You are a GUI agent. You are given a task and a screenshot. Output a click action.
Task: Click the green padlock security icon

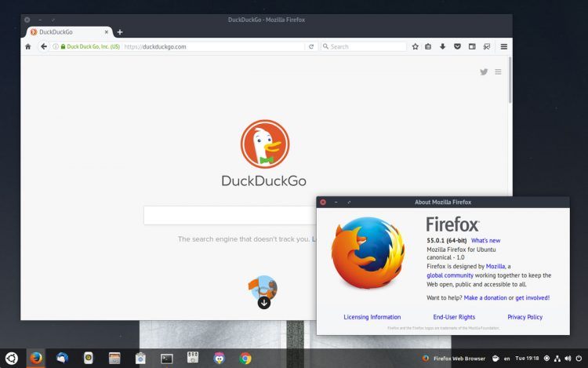pyautogui.click(x=63, y=46)
